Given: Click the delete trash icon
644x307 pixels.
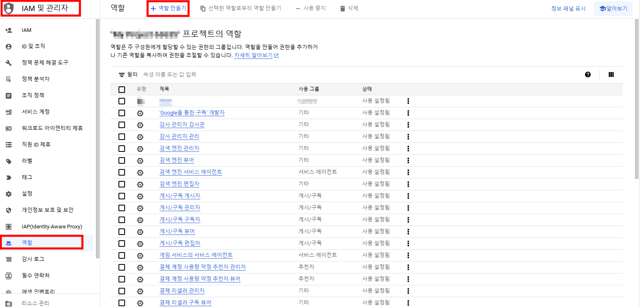Looking at the screenshot, I should tap(343, 8).
